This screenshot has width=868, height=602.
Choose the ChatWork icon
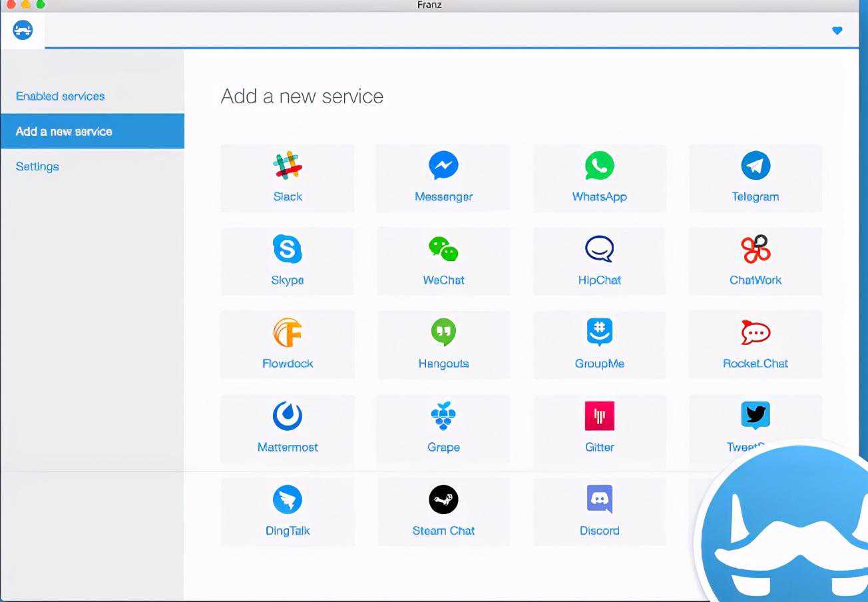(x=756, y=249)
